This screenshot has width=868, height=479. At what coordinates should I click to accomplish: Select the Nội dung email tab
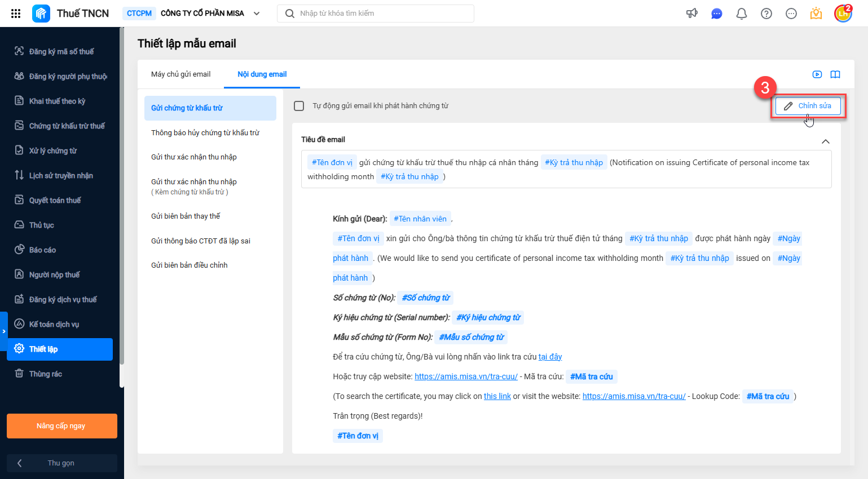pyautogui.click(x=262, y=74)
